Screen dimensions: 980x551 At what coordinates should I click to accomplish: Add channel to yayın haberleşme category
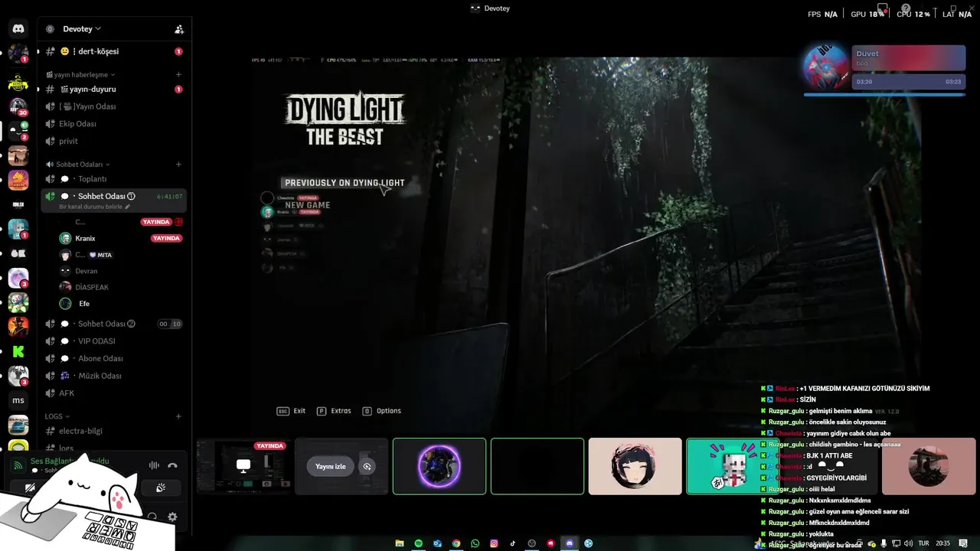pyautogui.click(x=178, y=75)
